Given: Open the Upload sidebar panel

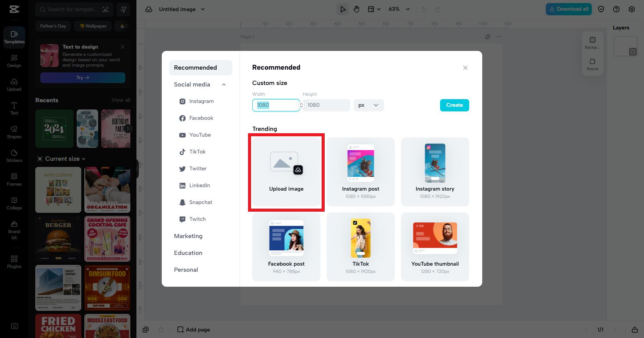Looking at the screenshot, I should coord(14,85).
